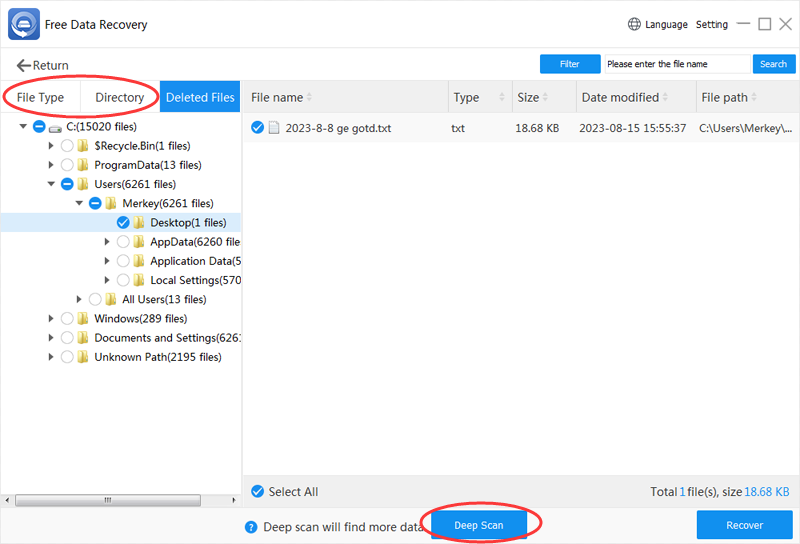Check the $Recycle.Bin folder checkbox
The image size is (800, 544).
tap(67, 146)
